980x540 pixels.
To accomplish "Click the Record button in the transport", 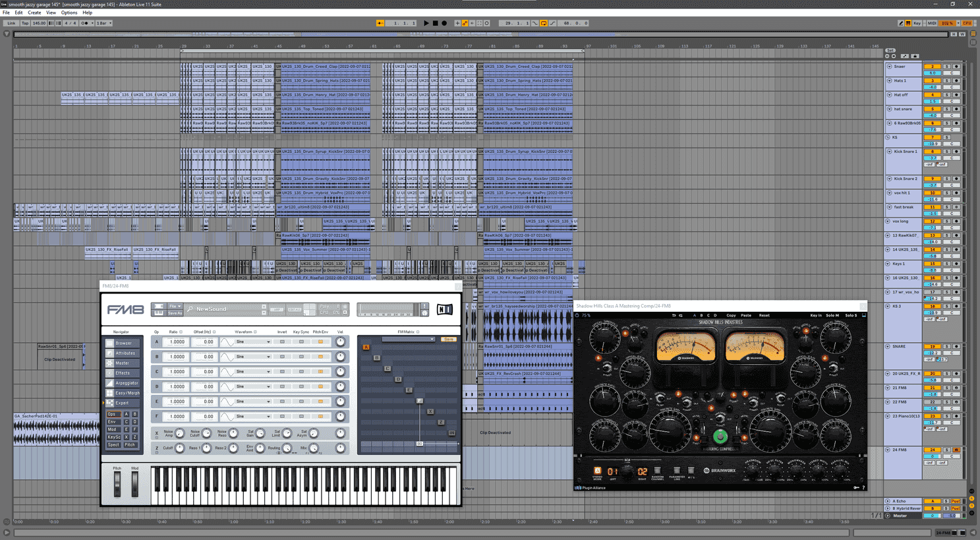I will click(x=445, y=23).
